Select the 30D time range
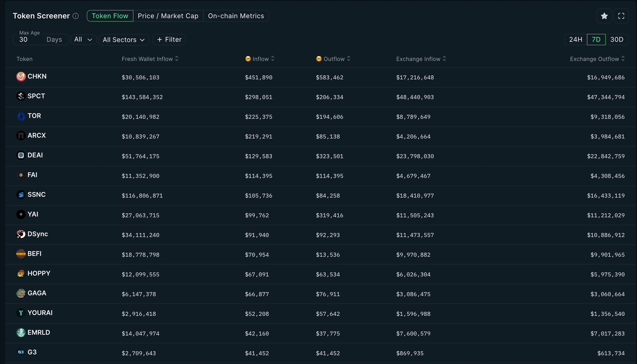Screen dimensions: 637x364 click(617, 40)
